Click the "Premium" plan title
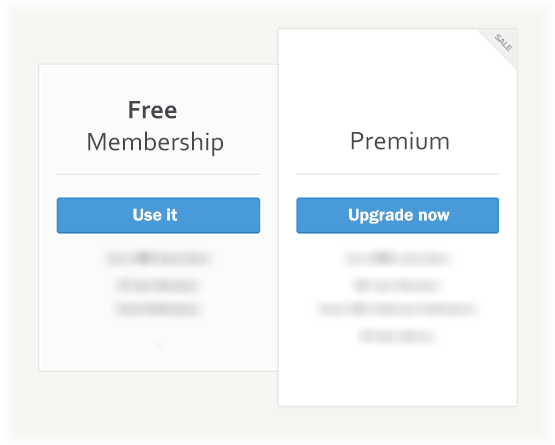The width and height of the screenshot is (555, 445). tap(400, 141)
